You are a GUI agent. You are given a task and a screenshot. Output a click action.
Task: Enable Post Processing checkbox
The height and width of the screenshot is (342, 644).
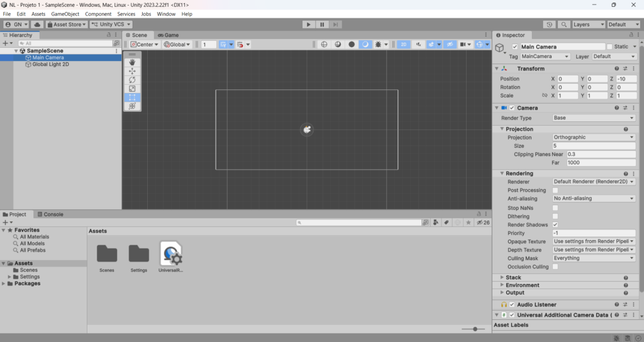click(555, 190)
